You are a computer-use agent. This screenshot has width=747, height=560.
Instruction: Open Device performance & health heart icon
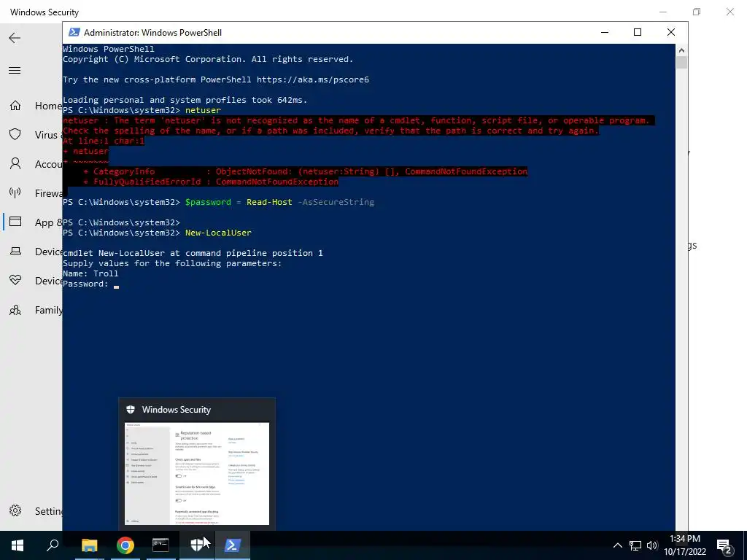tap(15, 280)
